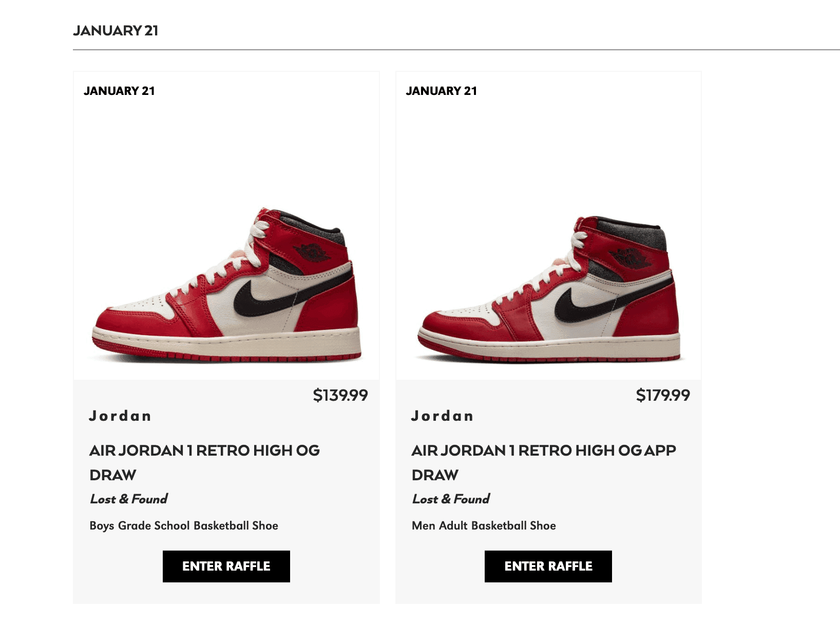
Task: Click the Men Adult Basketball Shoe text
Action: (484, 525)
